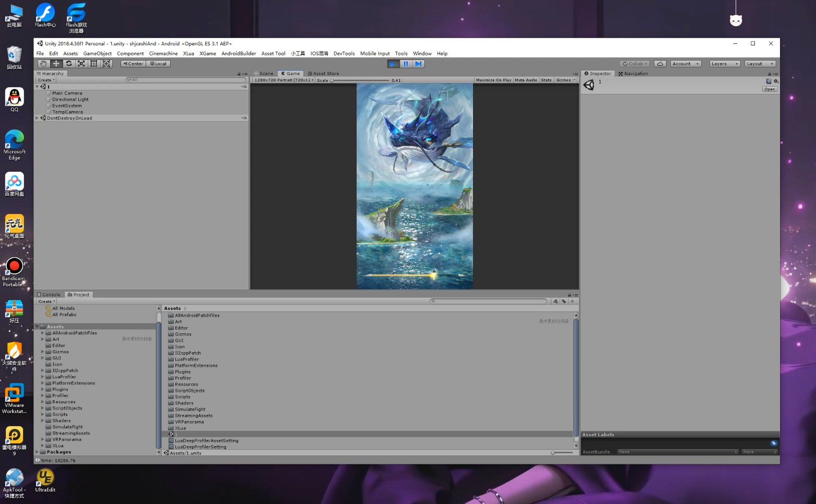The image size is (816, 504).
Task: Toggle Mute Audio in Game view
Action: (x=526, y=80)
